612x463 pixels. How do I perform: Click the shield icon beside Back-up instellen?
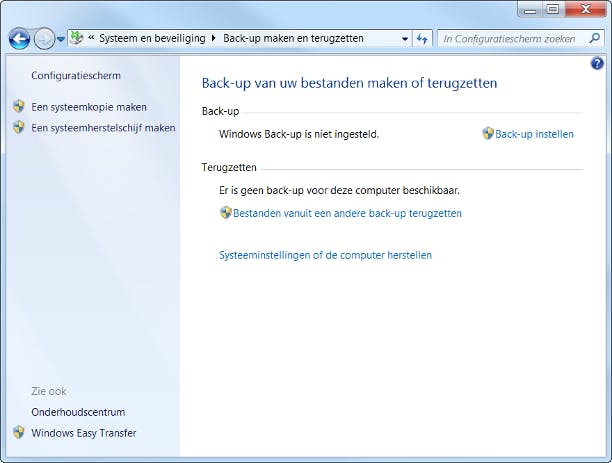[488, 133]
